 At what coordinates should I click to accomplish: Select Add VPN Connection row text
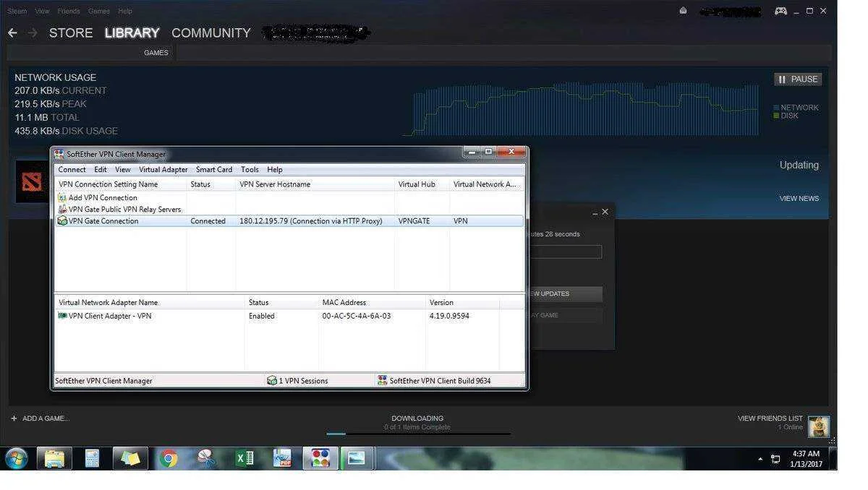(103, 197)
